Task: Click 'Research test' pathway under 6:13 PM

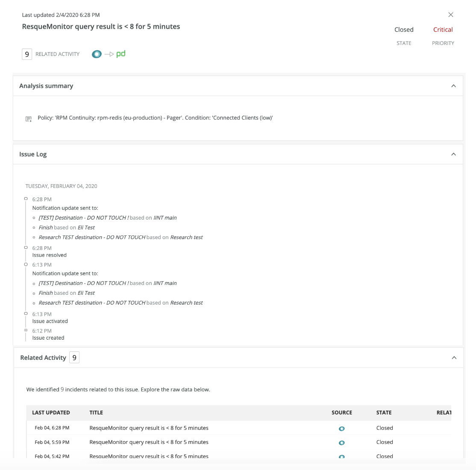Action: coord(186,303)
